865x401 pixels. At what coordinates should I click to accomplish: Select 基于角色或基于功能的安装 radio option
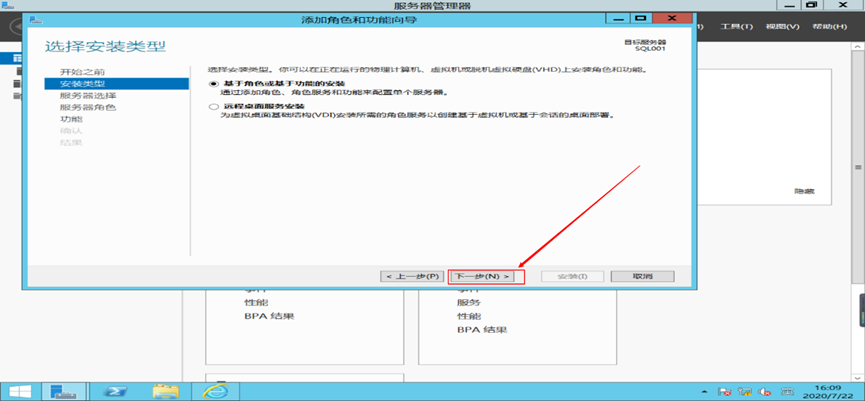(213, 83)
